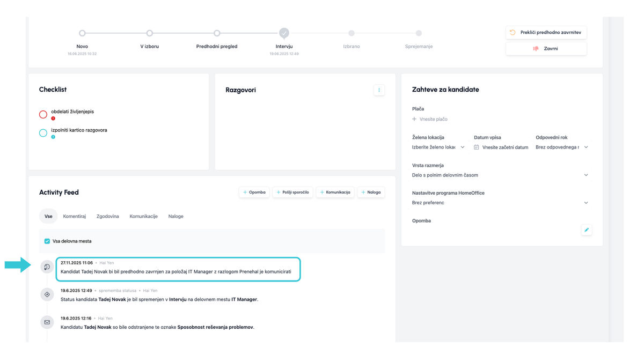This screenshot has width=644, height=362.
Task: Open the Vrsta razmerja dropdown
Action: (x=500, y=175)
